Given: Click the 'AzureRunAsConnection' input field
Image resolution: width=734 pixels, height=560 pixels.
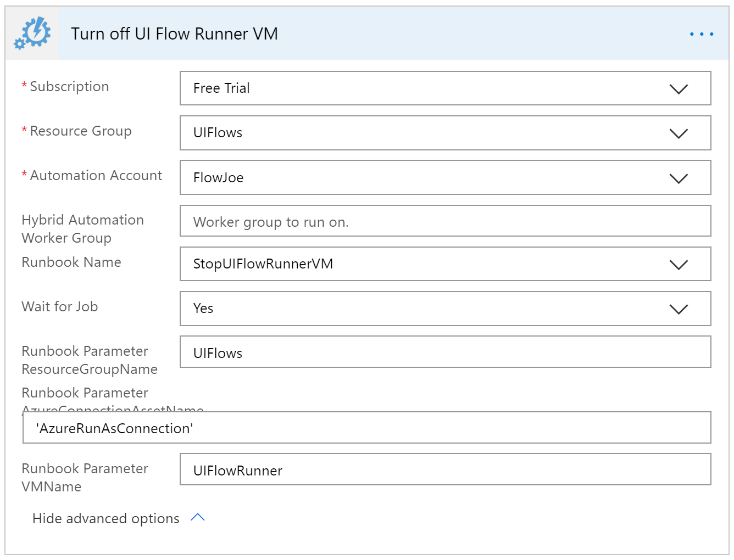Looking at the screenshot, I should point(367,428).
